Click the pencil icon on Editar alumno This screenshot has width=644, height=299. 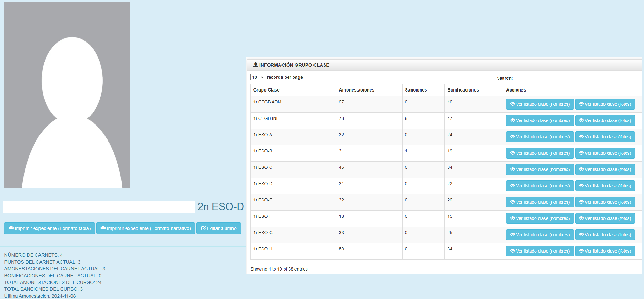[x=203, y=228]
